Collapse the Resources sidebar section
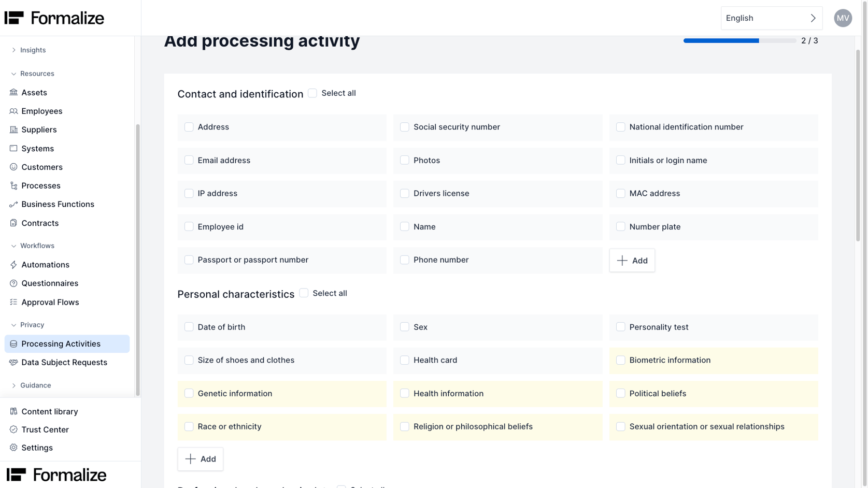Viewport: 868px width, 488px height. [x=13, y=73]
